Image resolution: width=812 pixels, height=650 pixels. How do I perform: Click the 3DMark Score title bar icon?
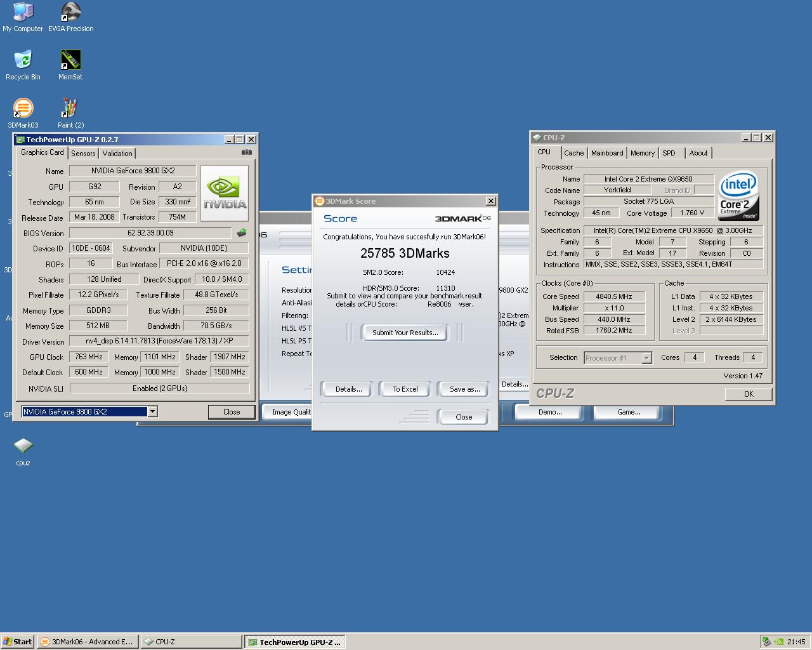(320, 201)
